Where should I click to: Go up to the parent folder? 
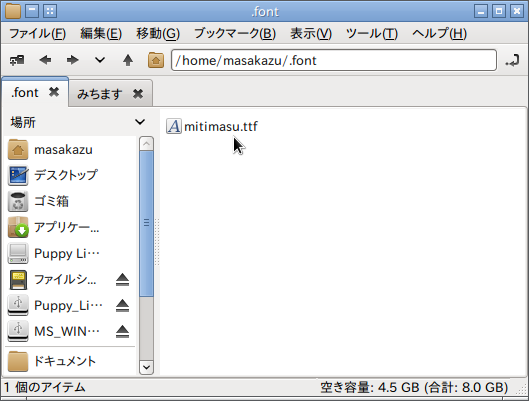click(x=128, y=60)
